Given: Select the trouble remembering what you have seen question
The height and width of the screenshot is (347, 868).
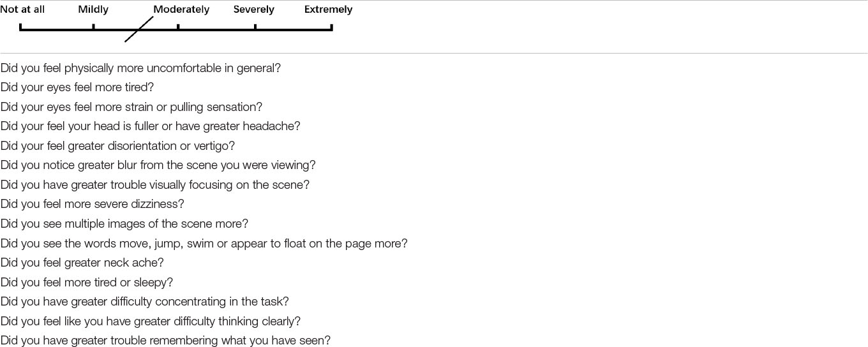Looking at the screenshot, I should pyautogui.click(x=165, y=341).
